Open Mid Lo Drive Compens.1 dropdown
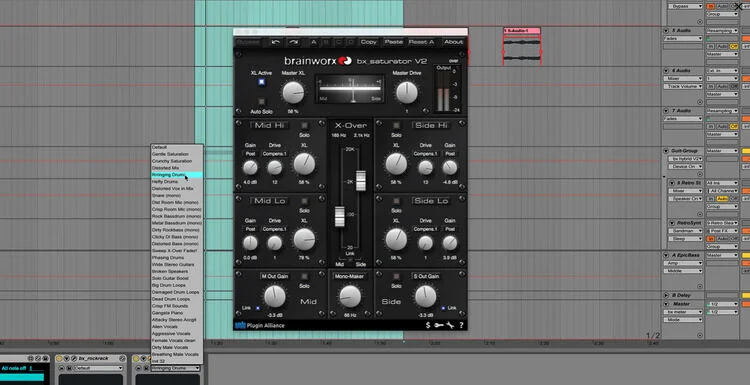This screenshot has width=750, height=385. pos(275,230)
